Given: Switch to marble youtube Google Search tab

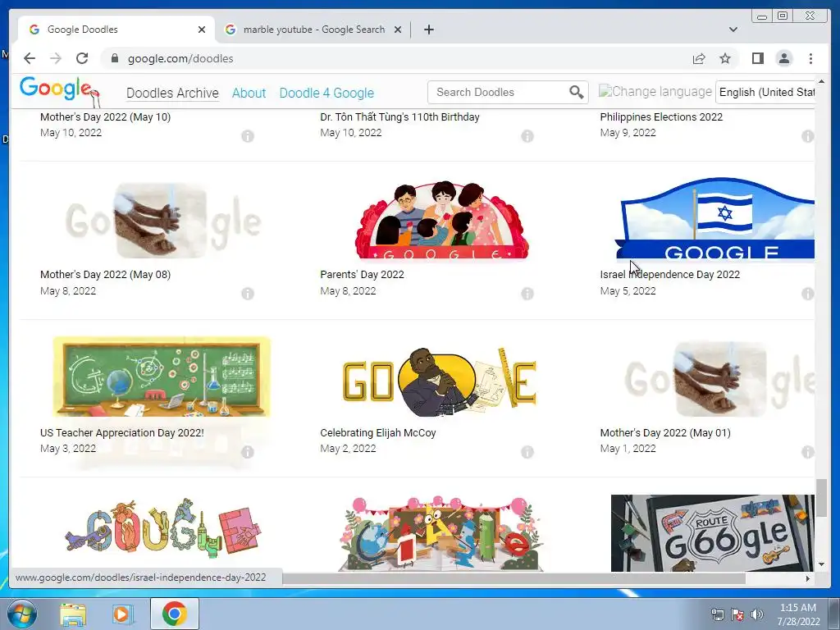Looking at the screenshot, I should tap(313, 30).
